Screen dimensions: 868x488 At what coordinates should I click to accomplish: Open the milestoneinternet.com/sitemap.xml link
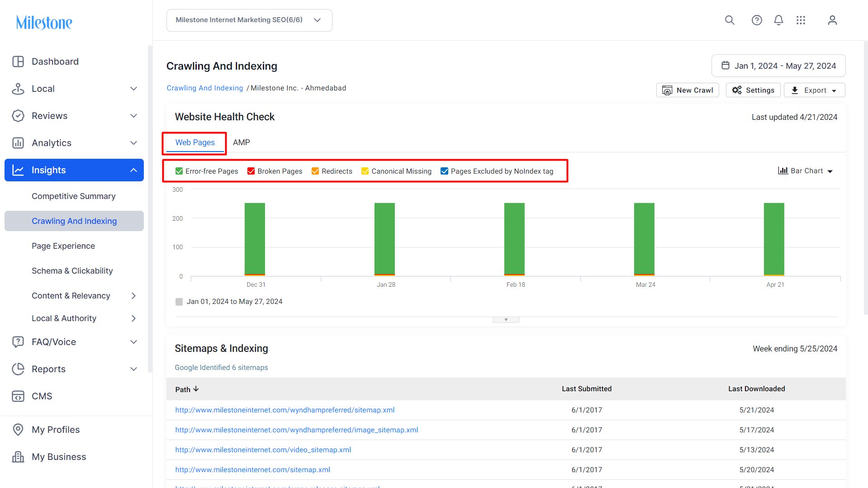253,470
